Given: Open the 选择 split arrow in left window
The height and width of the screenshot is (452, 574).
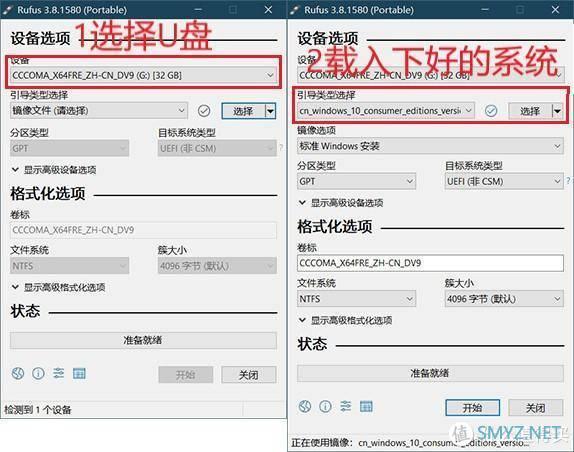Looking at the screenshot, I should pos(271,111).
